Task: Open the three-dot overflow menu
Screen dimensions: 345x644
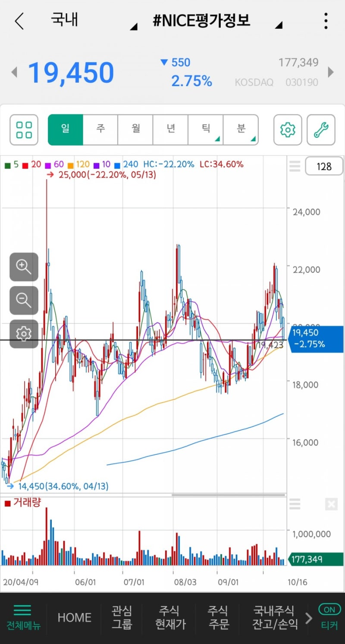Action: [326, 21]
